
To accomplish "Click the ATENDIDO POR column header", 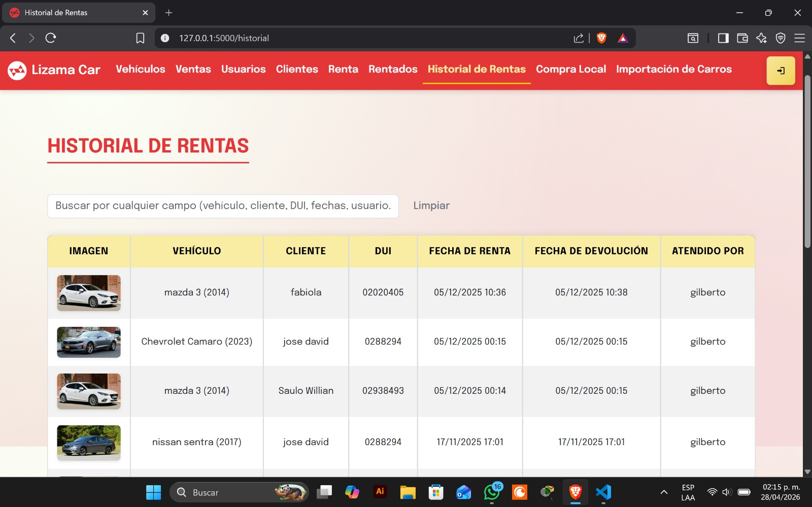I will point(708,251).
